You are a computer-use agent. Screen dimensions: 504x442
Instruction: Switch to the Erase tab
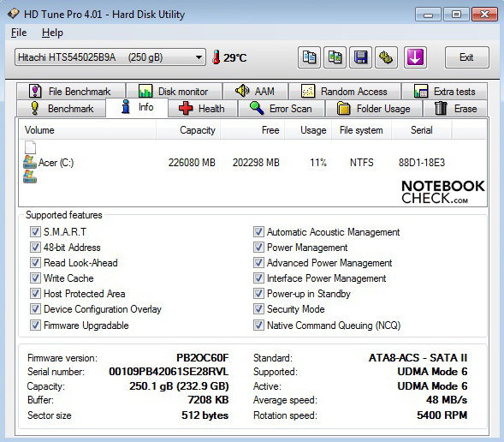[455, 109]
